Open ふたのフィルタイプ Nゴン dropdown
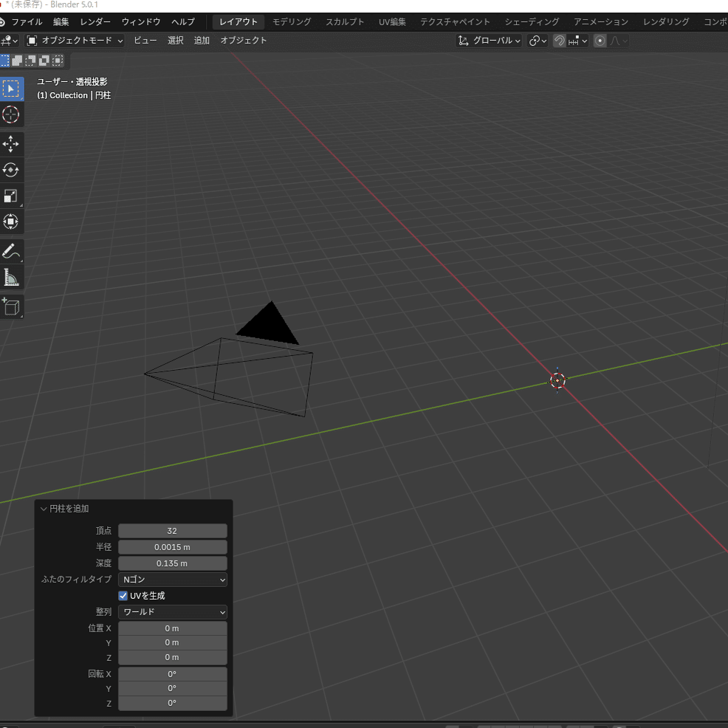The height and width of the screenshot is (728, 728). pos(173,580)
